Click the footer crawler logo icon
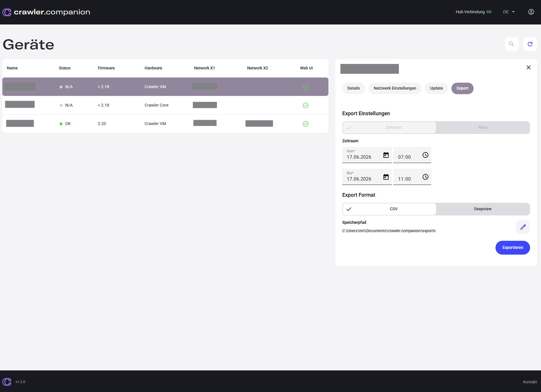541x392 pixels. [7, 382]
